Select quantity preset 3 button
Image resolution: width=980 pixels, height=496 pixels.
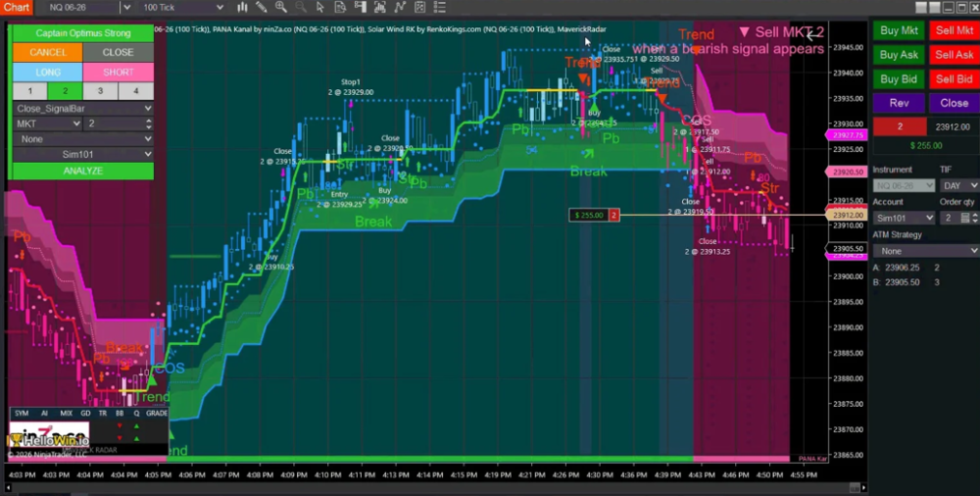pyautogui.click(x=100, y=90)
